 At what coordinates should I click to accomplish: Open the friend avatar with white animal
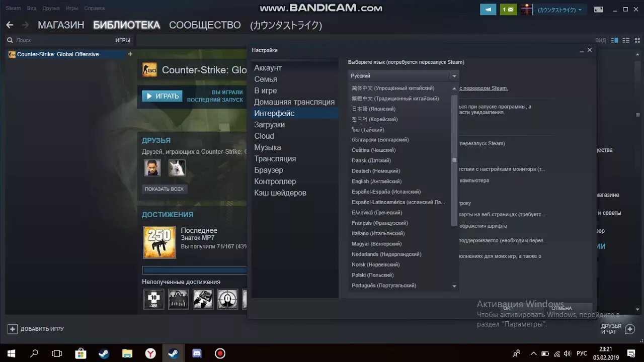(177, 168)
